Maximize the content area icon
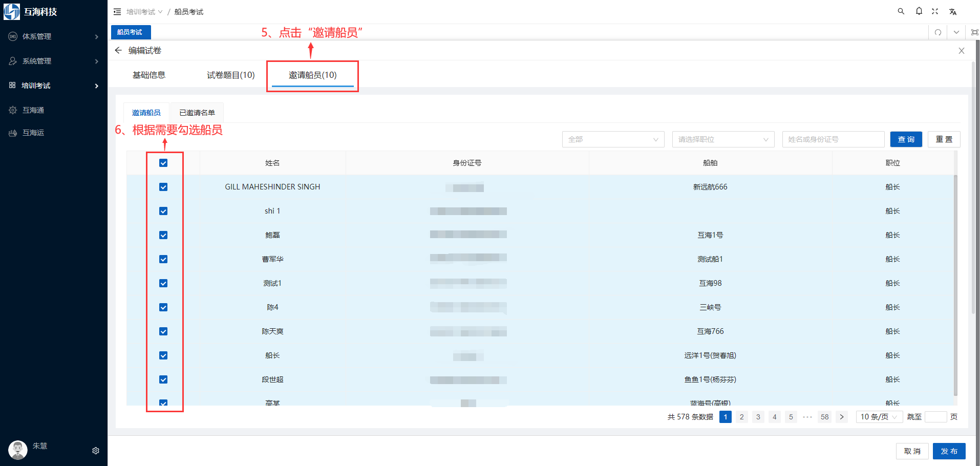Viewport: 980px width, 466px height. tap(974, 32)
